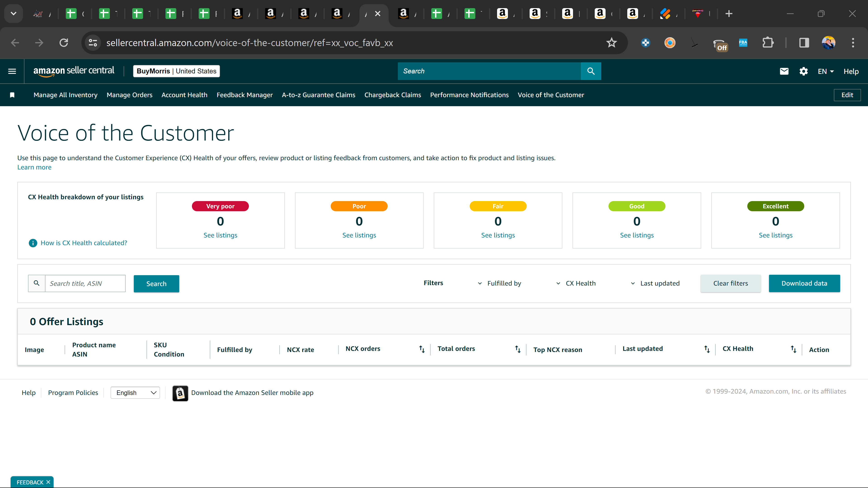Open the Chrome profile avatar
The height and width of the screenshot is (488, 868).
click(829, 43)
